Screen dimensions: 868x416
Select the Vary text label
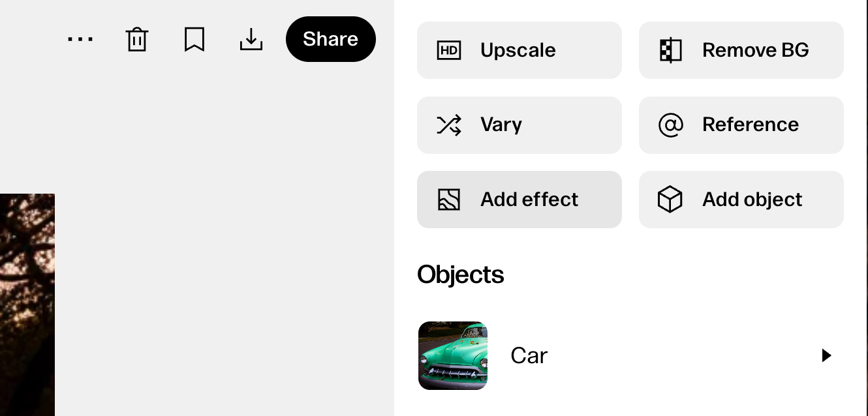click(501, 125)
